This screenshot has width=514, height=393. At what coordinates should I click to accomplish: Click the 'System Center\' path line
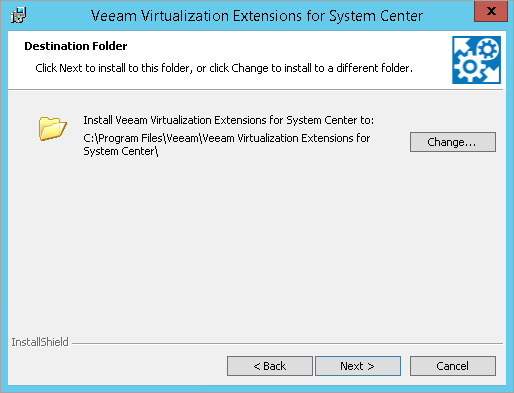tap(121, 151)
